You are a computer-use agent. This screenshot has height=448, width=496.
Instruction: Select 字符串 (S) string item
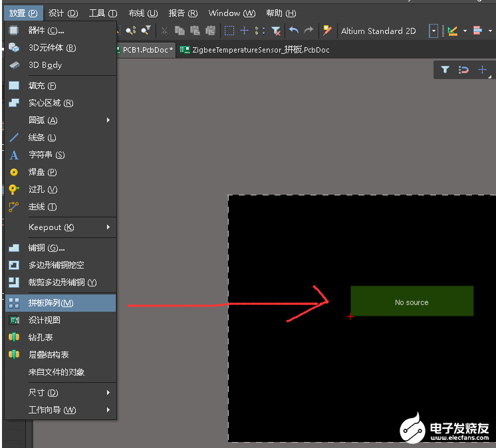[x=61, y=155]
